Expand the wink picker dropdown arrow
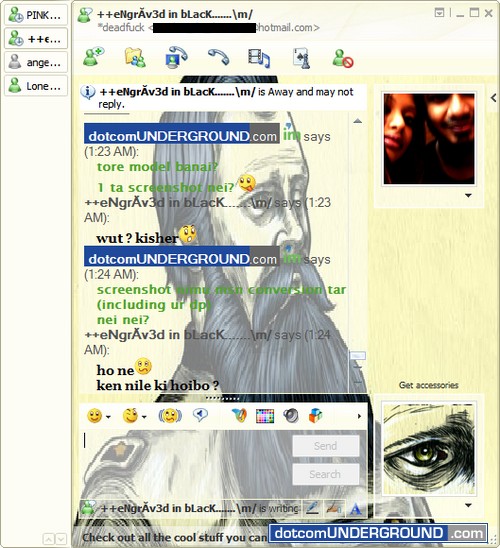The width and height of the screenshot is (500, 548). (144, 417)
